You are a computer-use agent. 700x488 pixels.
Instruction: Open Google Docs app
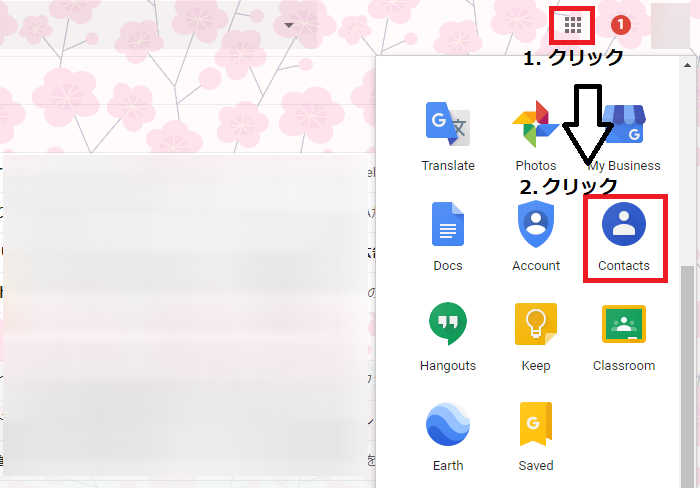(x=448, y=236)
